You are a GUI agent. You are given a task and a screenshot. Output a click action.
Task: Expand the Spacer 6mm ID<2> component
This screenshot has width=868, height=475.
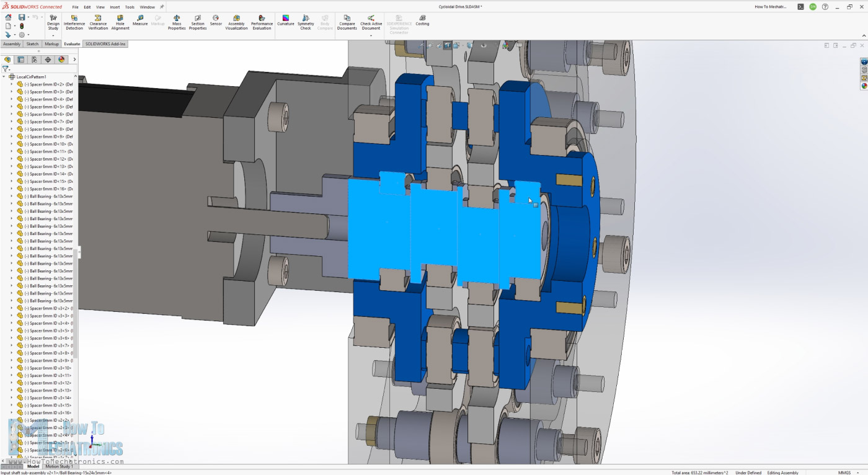click(x=11, y=84)
